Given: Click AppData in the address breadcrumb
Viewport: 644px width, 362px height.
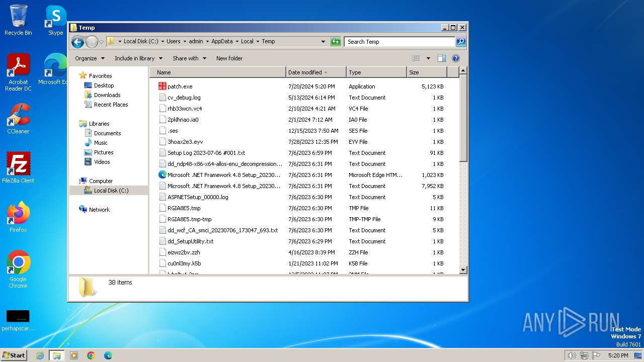Looking at the screenshot, I should [x=222, y=42].
